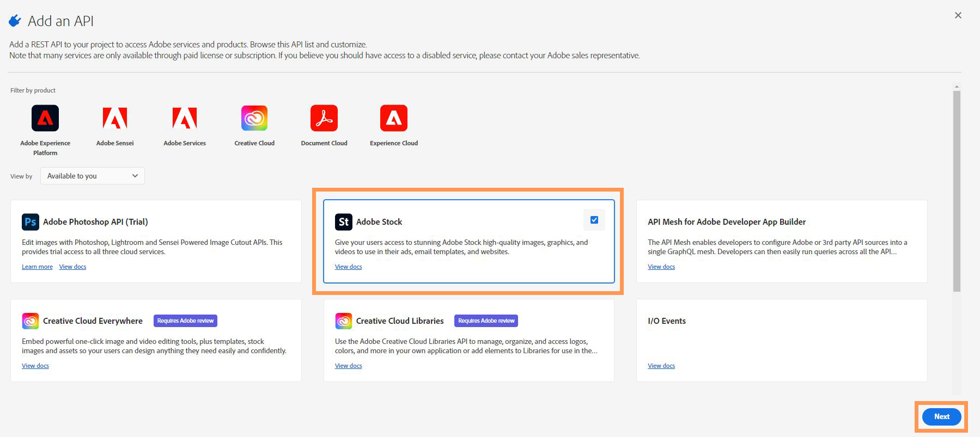Click the Creative Cloud filter label
Image resolution: width=980 pixels, height=437 pixels.
[x=254, y=143]
